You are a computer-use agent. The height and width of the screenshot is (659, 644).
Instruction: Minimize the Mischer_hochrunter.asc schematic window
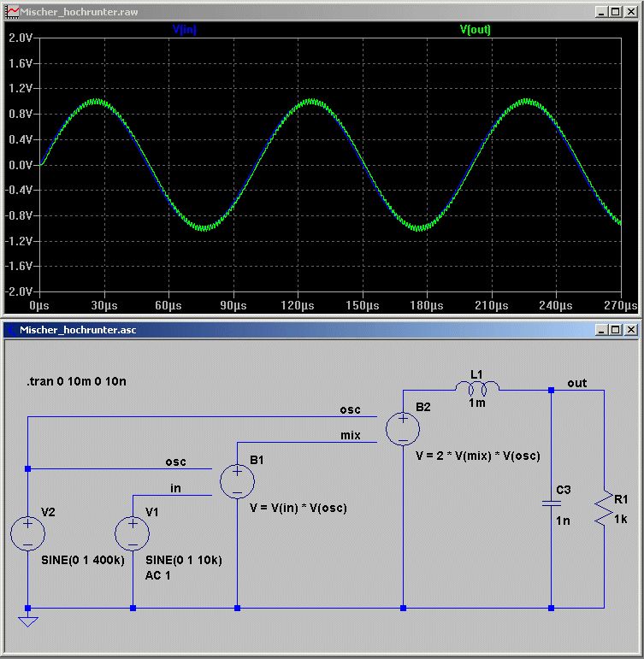601,330
